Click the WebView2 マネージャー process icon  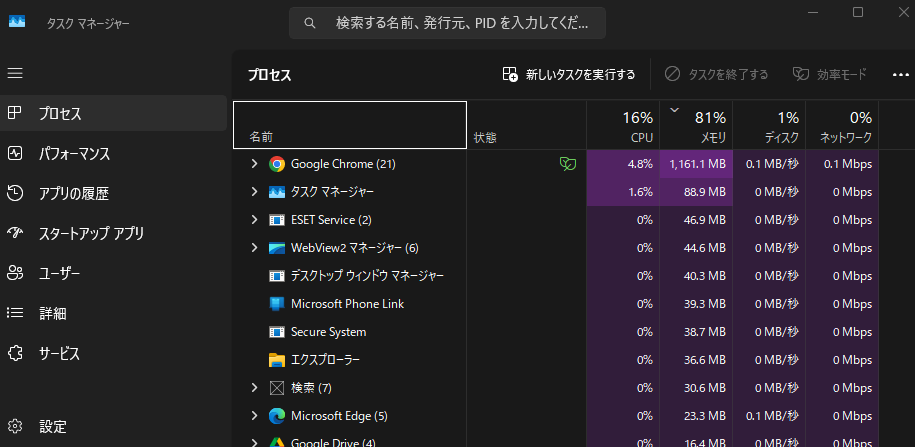pos(277,248)
